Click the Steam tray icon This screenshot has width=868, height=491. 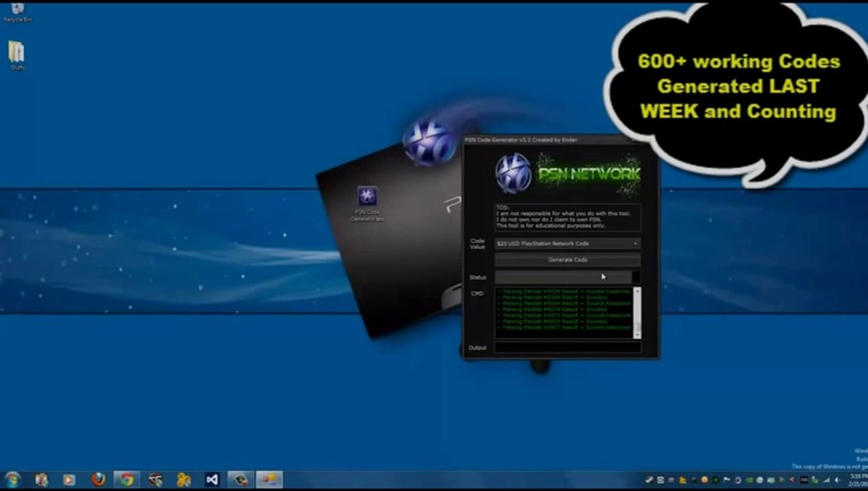649,480
